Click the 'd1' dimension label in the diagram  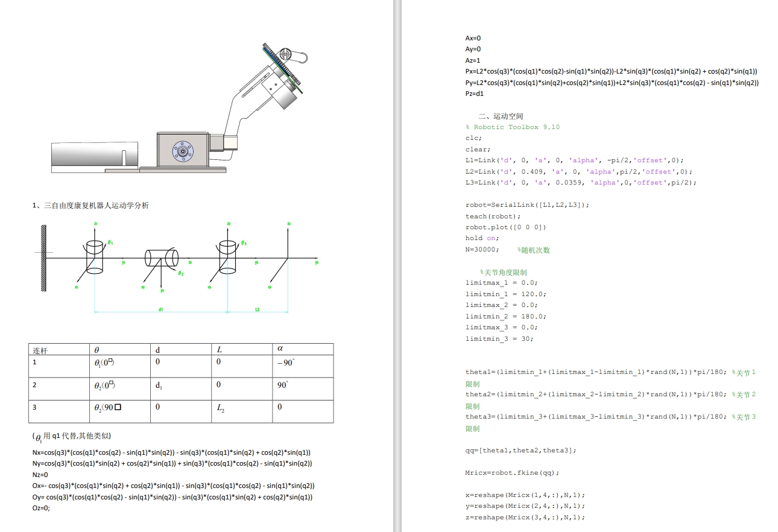[161, 309]
